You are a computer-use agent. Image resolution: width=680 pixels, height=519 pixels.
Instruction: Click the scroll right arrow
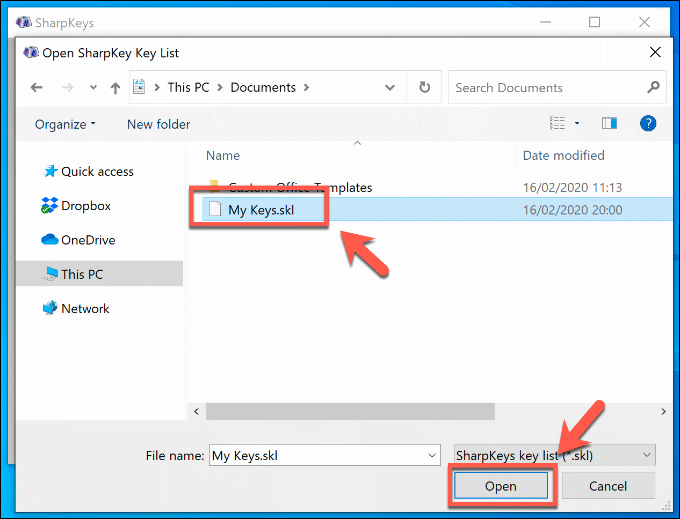pyautogui.click(x=663, y=411)
